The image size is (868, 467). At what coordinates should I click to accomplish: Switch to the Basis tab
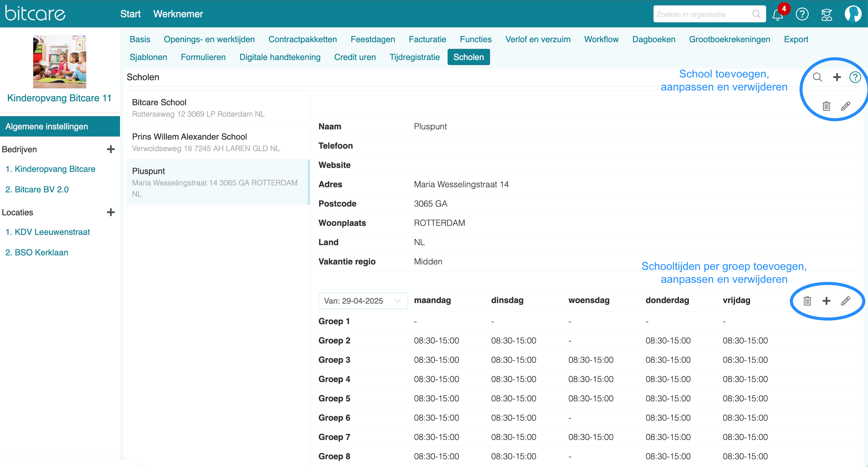click(140, 39)
